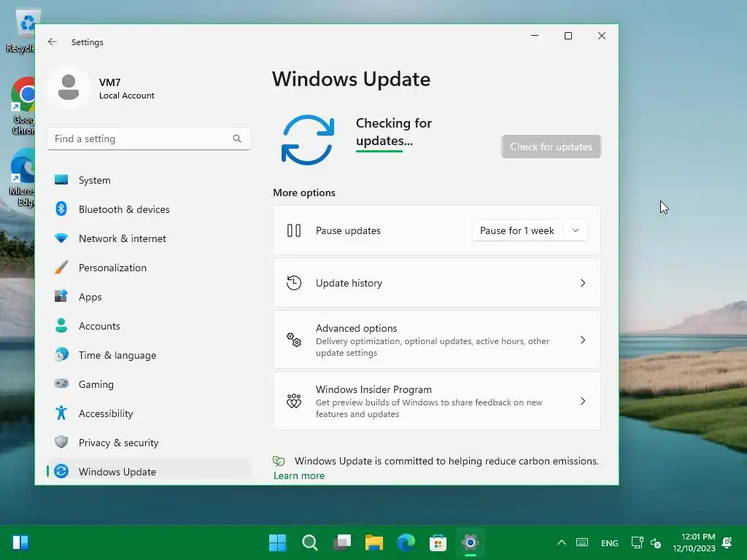Click the network status tray icon
Image resolution: width=747 pixels, height=560 pixels.
pyautogui.click(x=637, y=542)
